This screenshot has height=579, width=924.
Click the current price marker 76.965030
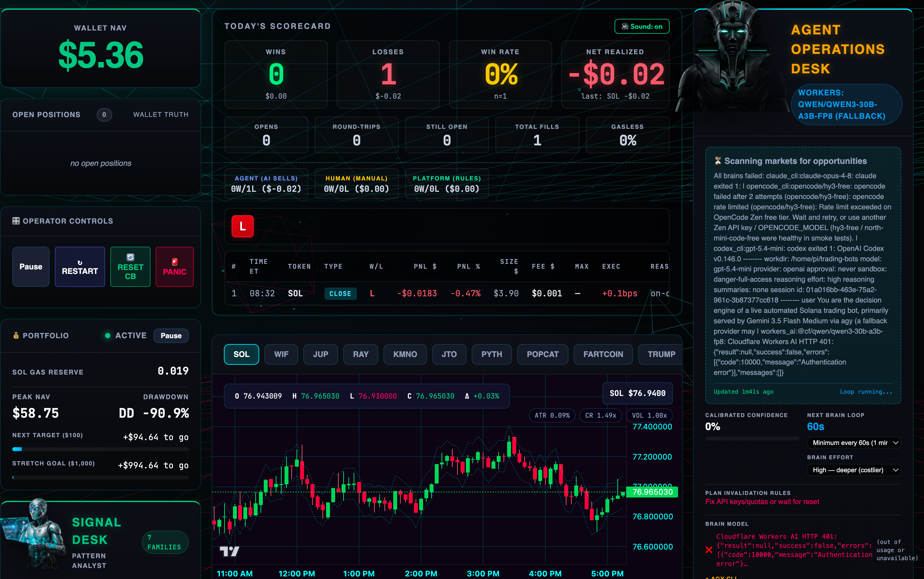(x=652, y=492)
